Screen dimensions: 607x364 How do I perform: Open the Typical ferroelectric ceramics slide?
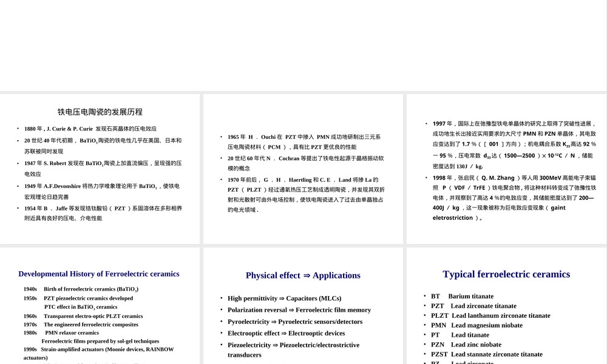tap(506, 306)
